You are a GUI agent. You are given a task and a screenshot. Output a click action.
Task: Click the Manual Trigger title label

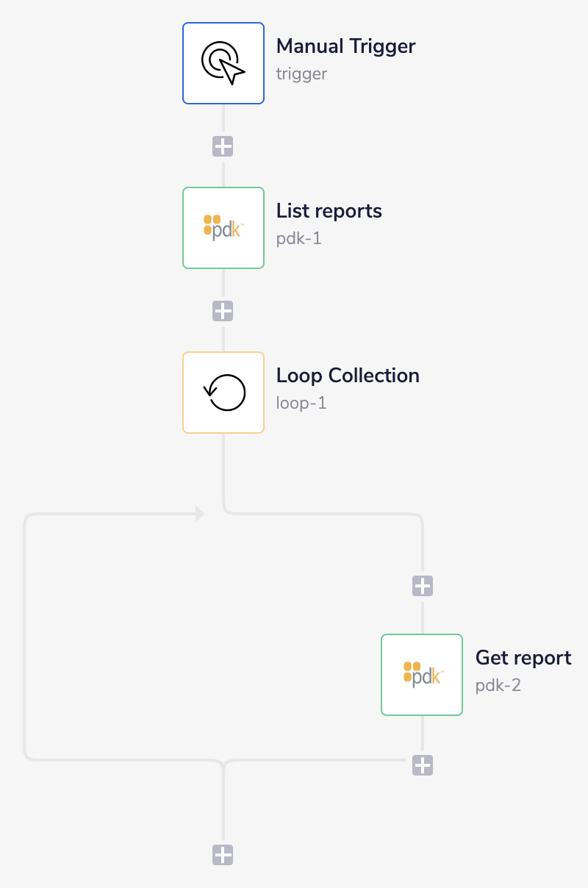[x=345, y=46]
